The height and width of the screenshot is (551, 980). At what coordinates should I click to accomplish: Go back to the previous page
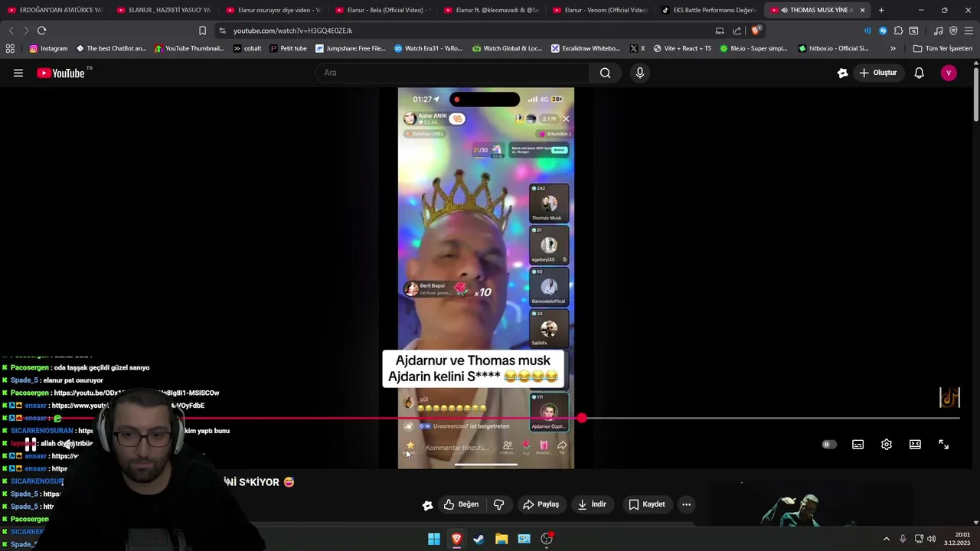coord(11,31)
